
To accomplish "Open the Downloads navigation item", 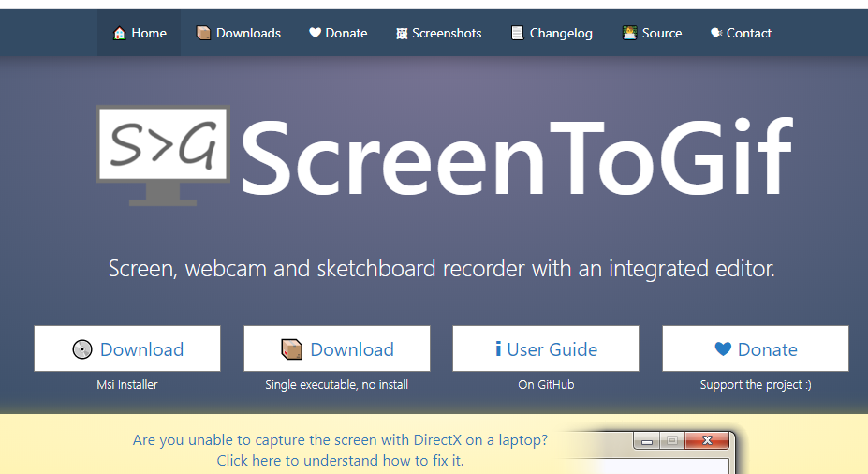I will (x=239, y=33).
